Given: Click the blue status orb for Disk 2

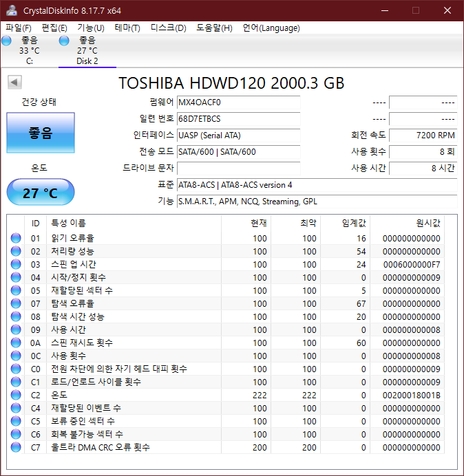Looking at the screenshot, I should 64,41.
